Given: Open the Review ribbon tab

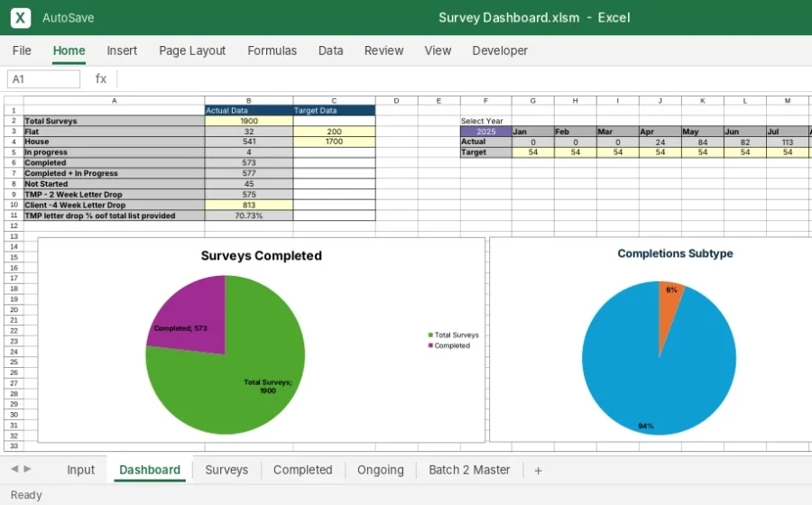Looking at the screenshot, I should click(x=383, y=50).
